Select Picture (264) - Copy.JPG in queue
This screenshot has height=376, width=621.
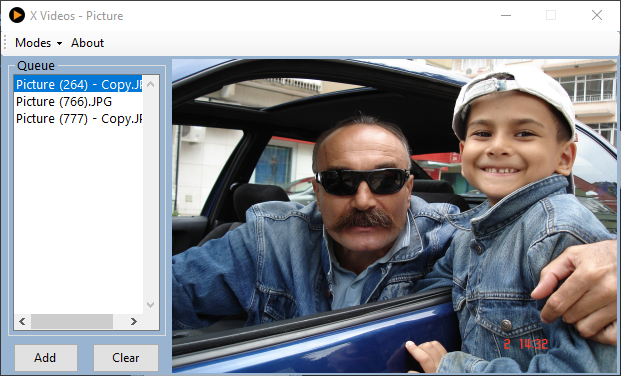click(x=78, y=84)
